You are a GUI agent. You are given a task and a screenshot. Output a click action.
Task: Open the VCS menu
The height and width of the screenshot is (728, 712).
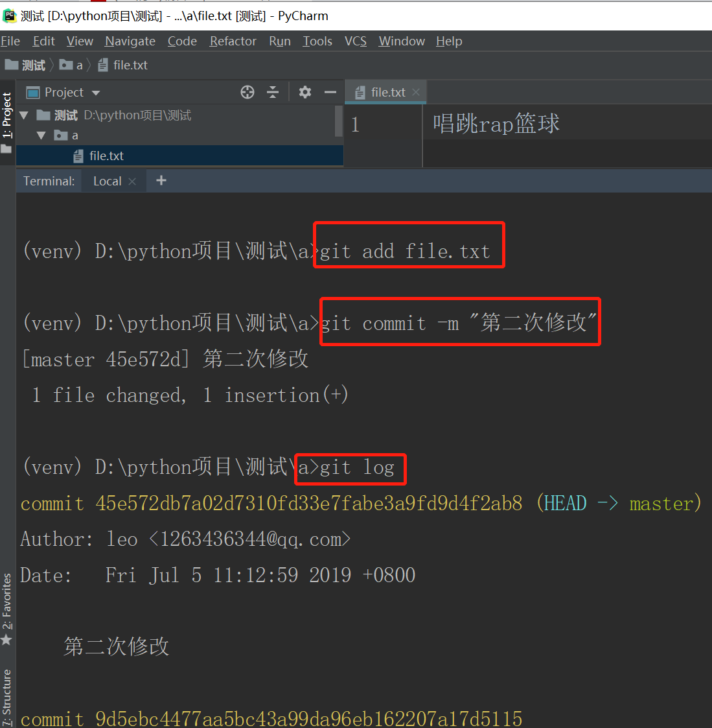pos(355,41)
